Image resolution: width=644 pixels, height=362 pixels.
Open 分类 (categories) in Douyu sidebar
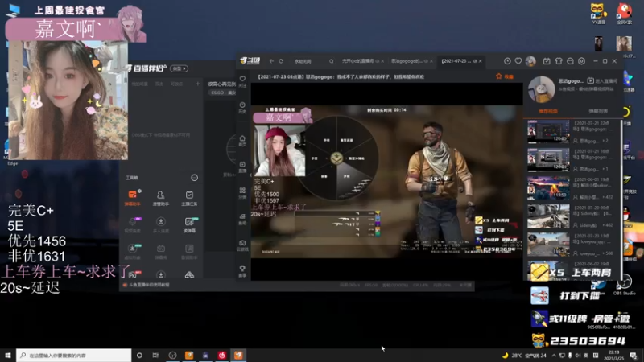coord(243,193)
